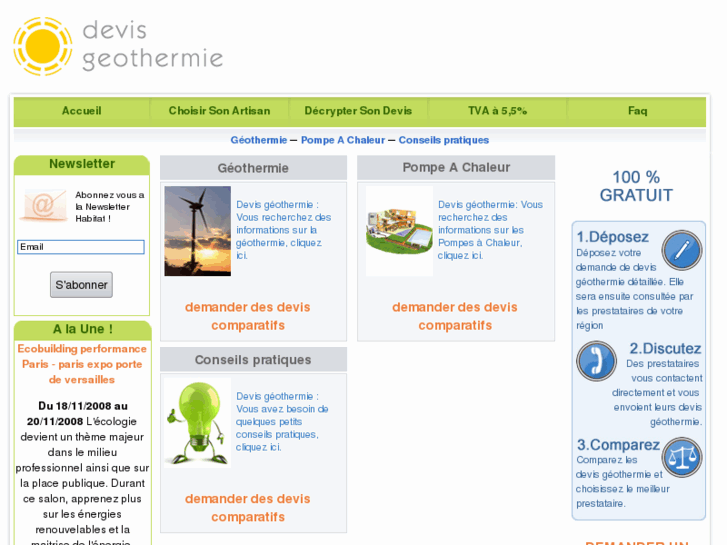Click the 3.Comparez step title

pyautogui.click(x=618, y=445)
